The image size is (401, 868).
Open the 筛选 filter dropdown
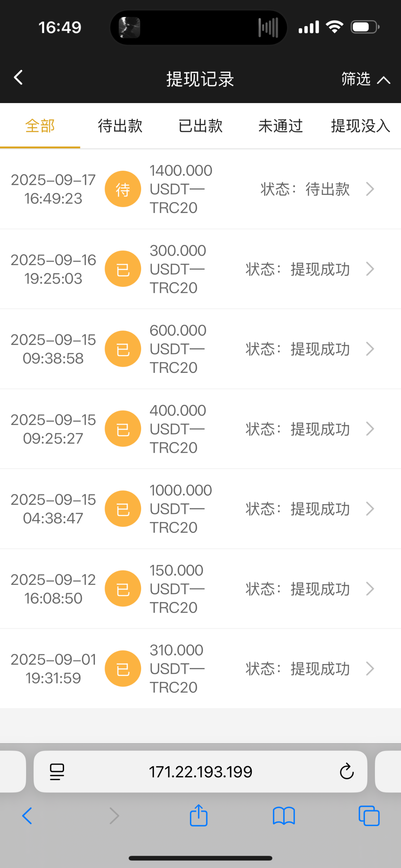[x=366, y=79]
